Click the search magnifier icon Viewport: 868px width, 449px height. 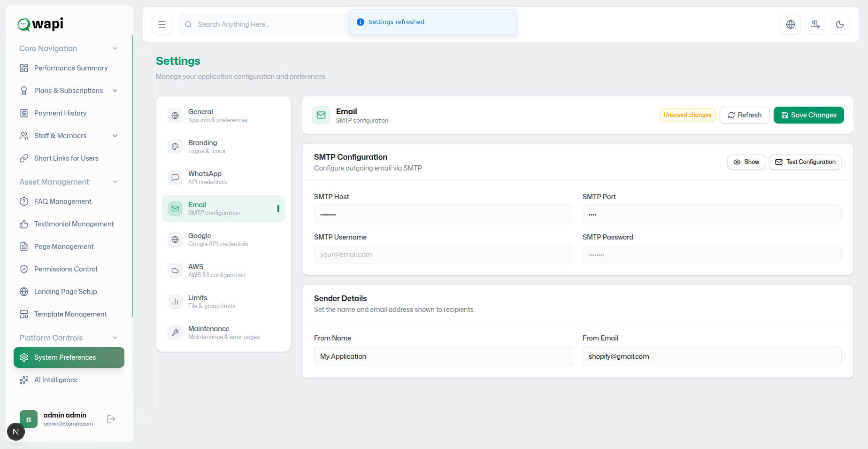(188, 24)
